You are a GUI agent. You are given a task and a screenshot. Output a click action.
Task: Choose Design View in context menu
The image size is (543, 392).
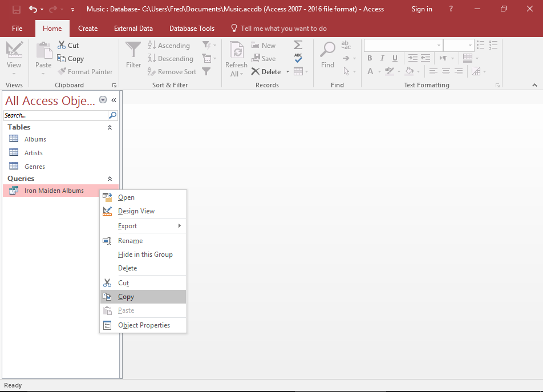136,211
